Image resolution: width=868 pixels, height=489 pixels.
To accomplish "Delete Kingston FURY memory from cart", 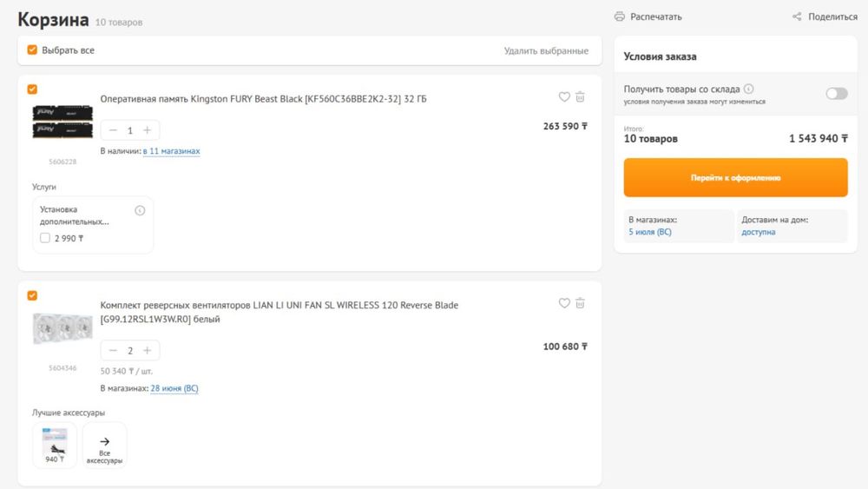I will tap(580, 97).
